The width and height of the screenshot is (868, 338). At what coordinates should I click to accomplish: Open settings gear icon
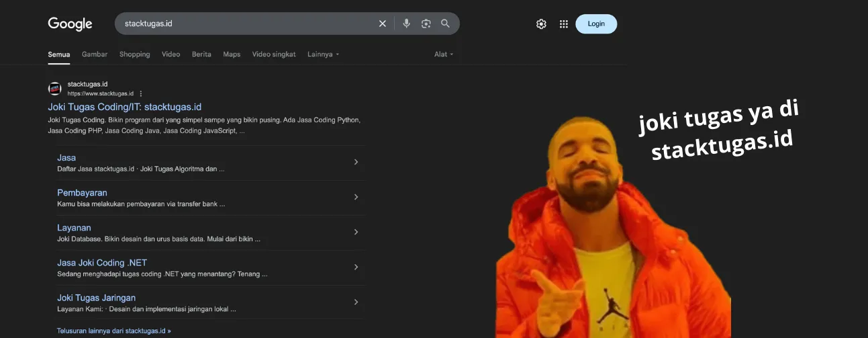[541, 24]
